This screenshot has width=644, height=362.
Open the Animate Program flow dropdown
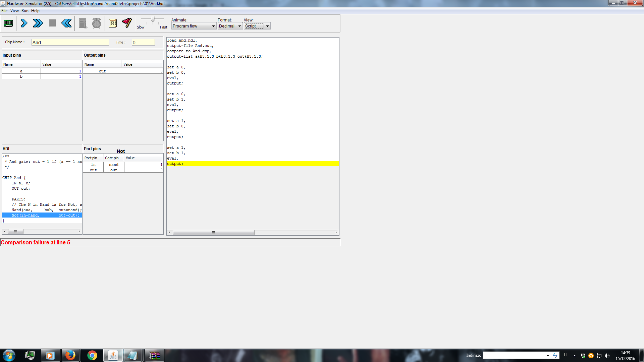194,26
